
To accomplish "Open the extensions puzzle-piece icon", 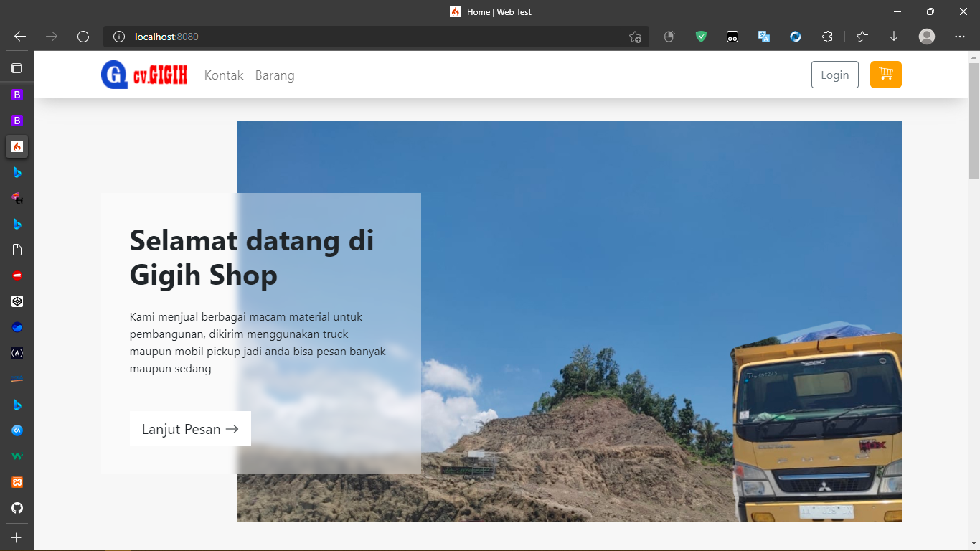I will (x=827, y=36).
